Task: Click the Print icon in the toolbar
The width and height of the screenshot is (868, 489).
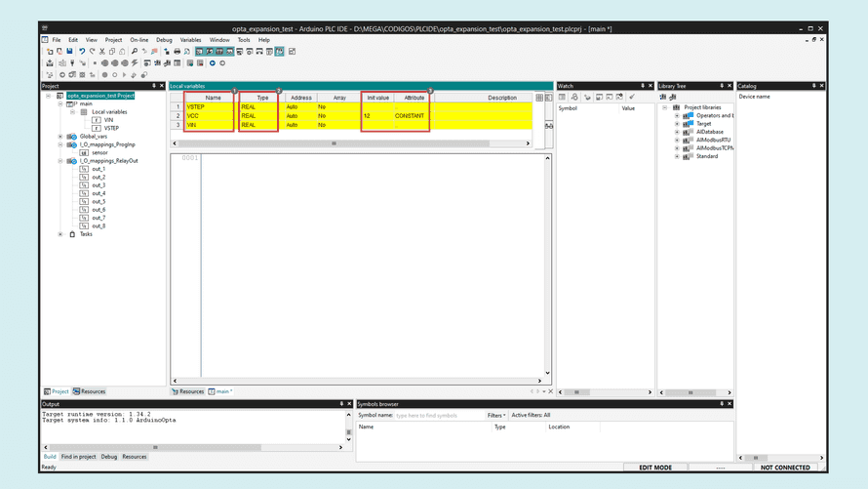Action: point(177,52)
